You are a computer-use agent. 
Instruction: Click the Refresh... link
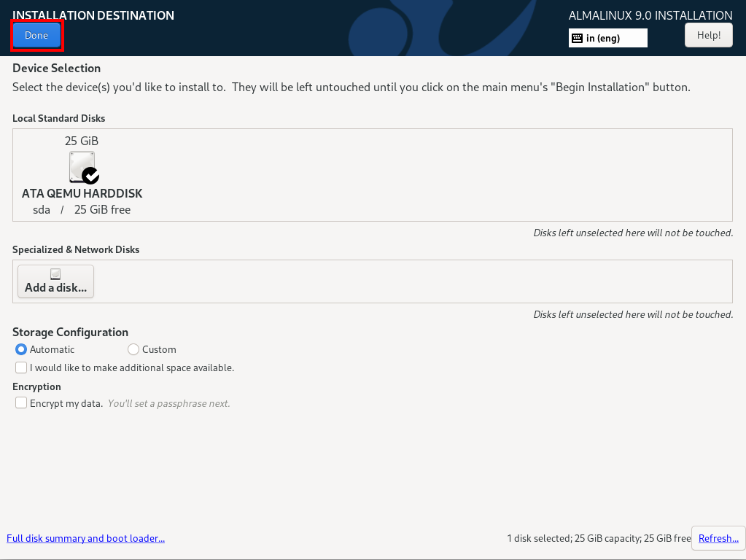coord(718,538)
